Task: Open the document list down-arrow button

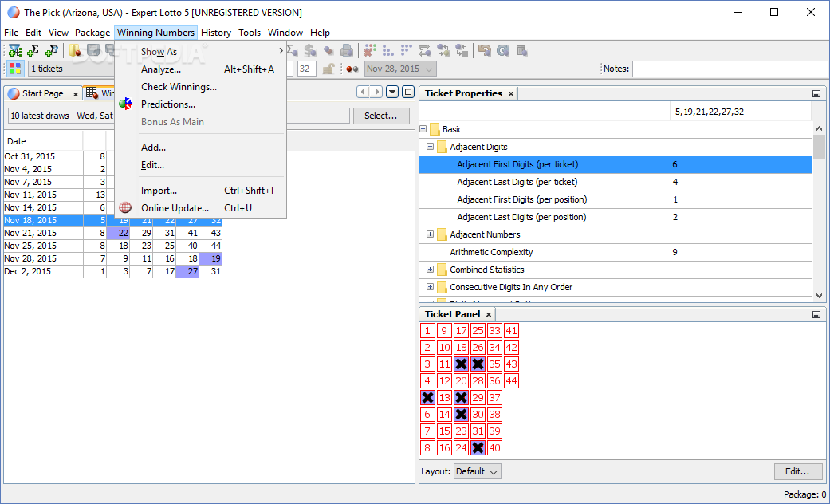Action: click(392, 93)
